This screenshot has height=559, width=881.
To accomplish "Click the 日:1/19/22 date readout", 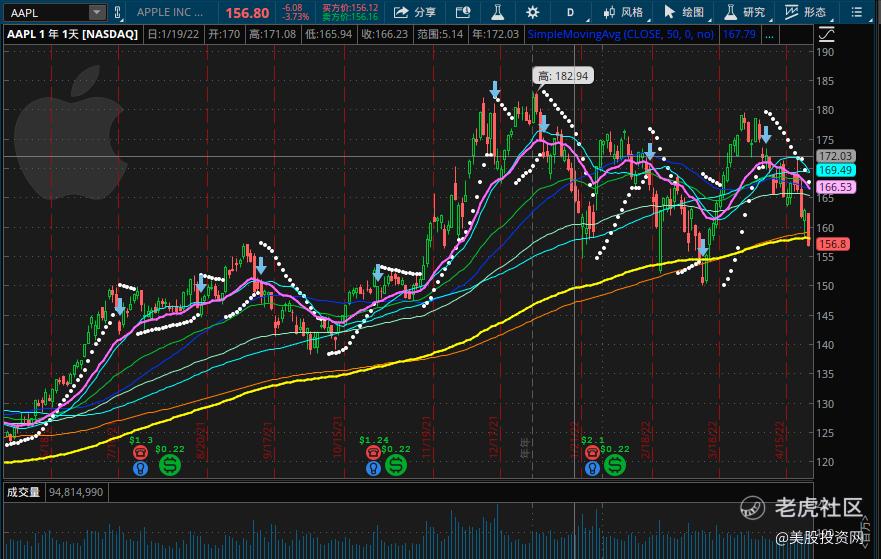I will click(173, 34).
